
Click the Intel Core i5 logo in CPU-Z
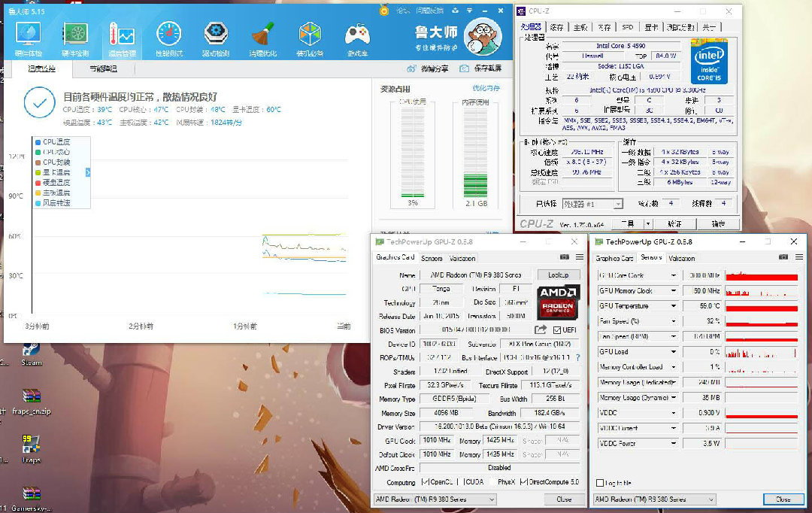click(708, 62)
